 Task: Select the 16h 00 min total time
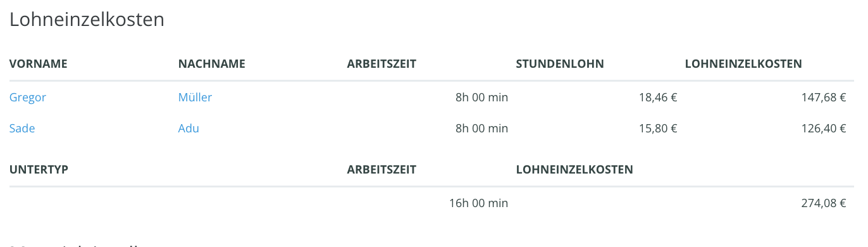[x=479, y=203]
